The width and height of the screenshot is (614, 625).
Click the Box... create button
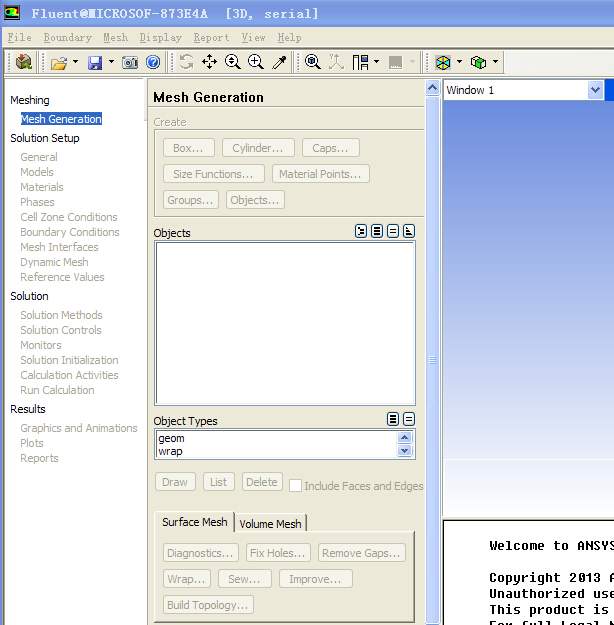189,148
